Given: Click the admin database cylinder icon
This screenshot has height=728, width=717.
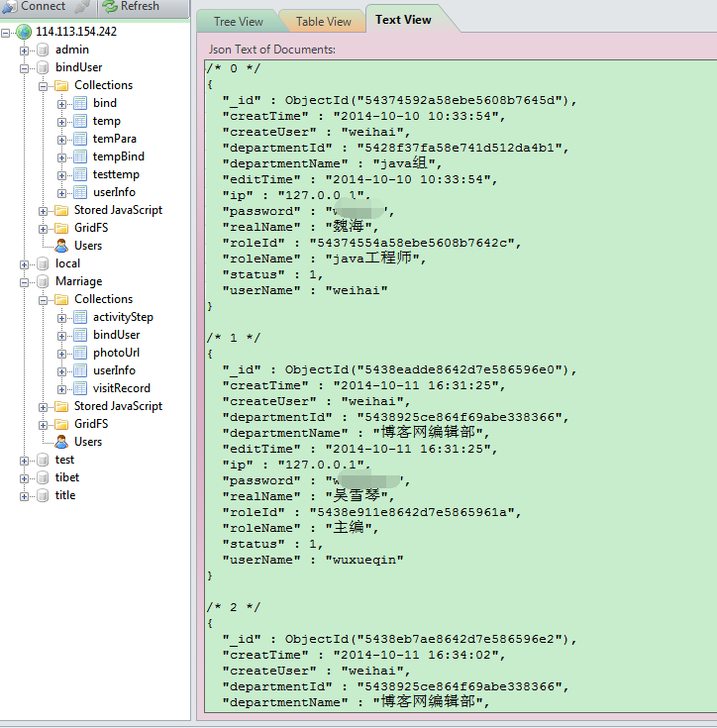Looking at the screenshot, I should click(x=43, y=50).
